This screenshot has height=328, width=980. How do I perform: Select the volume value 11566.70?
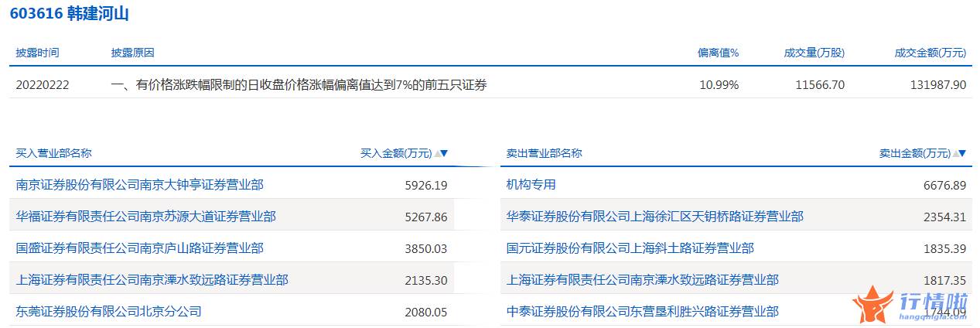(x=820, y=85)
